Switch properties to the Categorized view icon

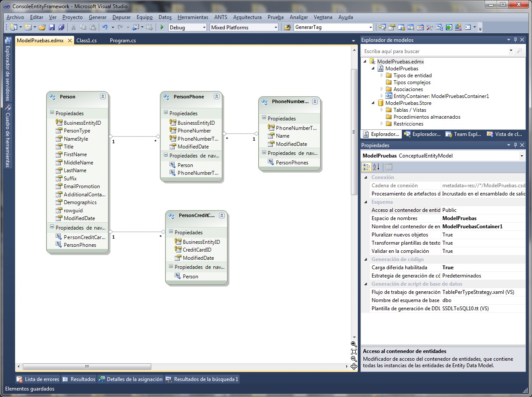pos(366,167)
